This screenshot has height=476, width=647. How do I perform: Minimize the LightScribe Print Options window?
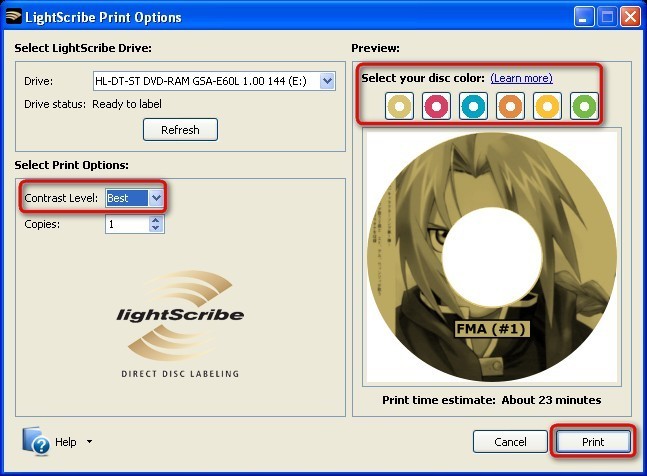[x=583, y=17]
